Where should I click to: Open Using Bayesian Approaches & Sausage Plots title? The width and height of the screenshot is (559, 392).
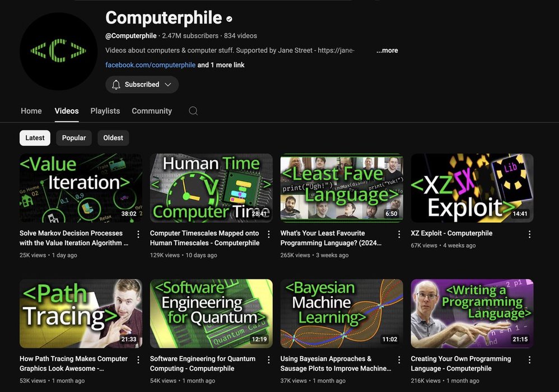pyautogui.click(x=336, y=363)
